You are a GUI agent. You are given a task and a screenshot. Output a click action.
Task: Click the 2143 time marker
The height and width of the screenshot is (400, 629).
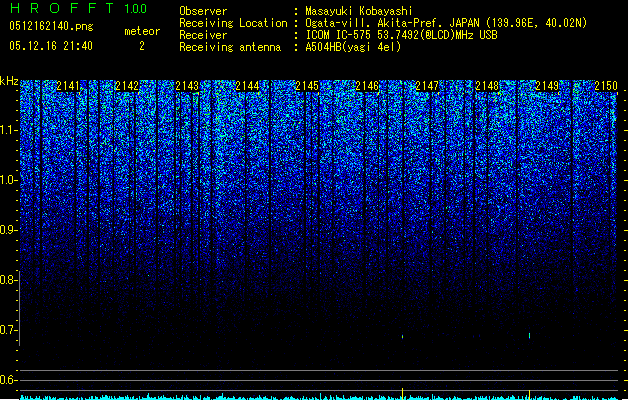(x=187, y=86)
